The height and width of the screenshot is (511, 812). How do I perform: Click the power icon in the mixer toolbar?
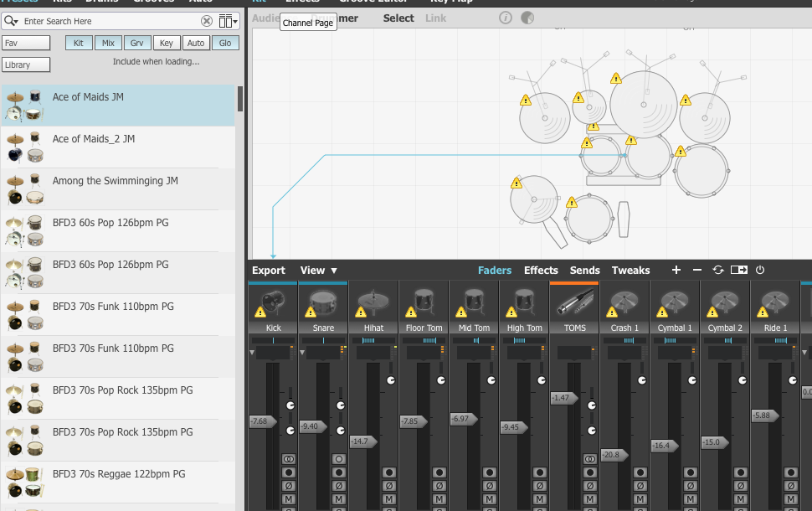(760, 270)
